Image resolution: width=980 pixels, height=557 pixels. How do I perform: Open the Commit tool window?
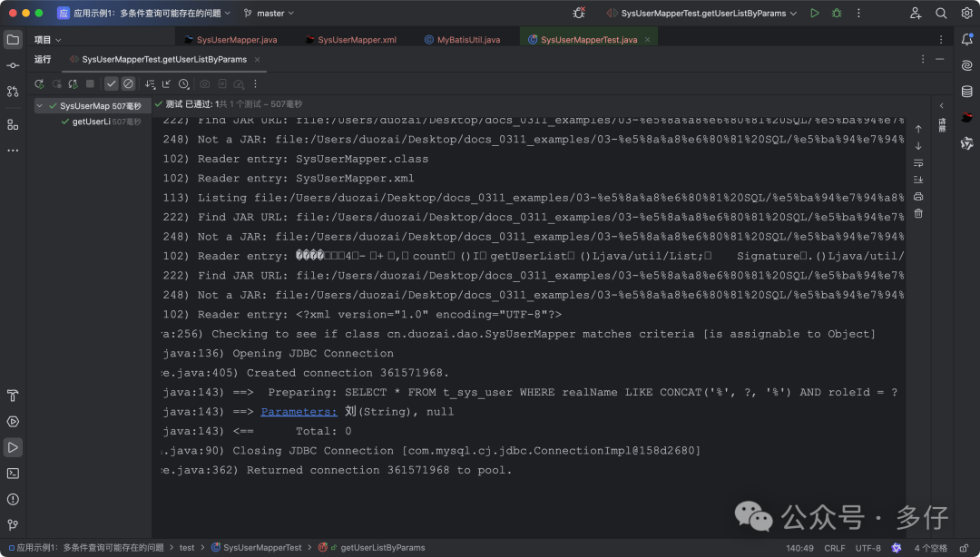(13, 65)
